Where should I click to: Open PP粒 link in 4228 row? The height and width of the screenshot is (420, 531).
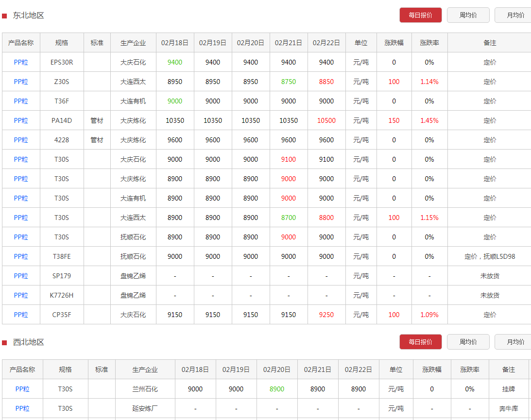21,140
